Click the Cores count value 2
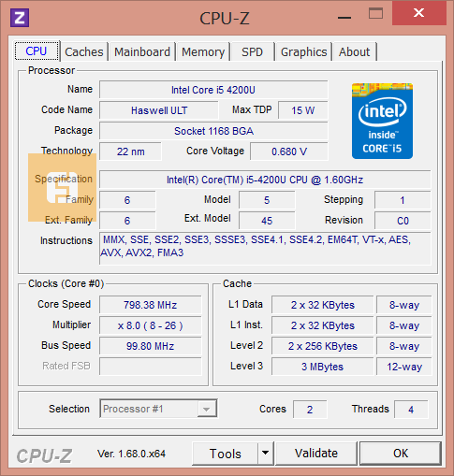This screenshot has width=454, height=476. point(310,410)
